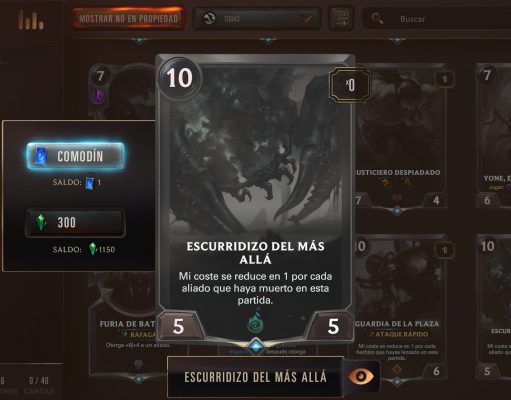
Task: Click the blue wildcard card icon on Comodín
Action: [x=41, y=156]
